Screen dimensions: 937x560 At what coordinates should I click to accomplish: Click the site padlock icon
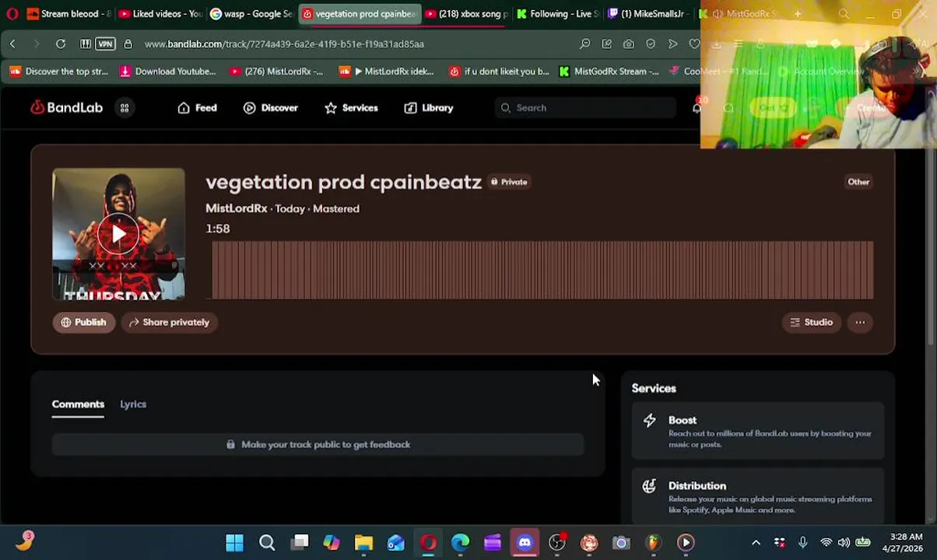(128, 44)
